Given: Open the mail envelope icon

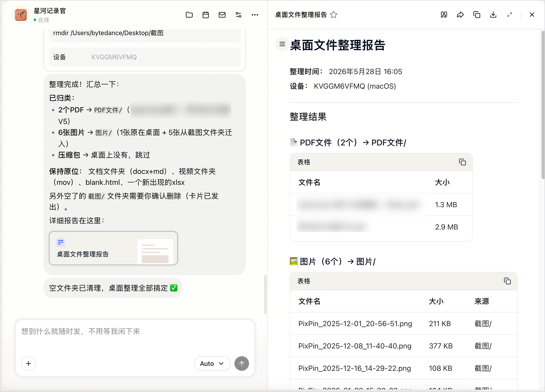Looking at the screenshot, I should pyautogui.click(x=222, y=15).
